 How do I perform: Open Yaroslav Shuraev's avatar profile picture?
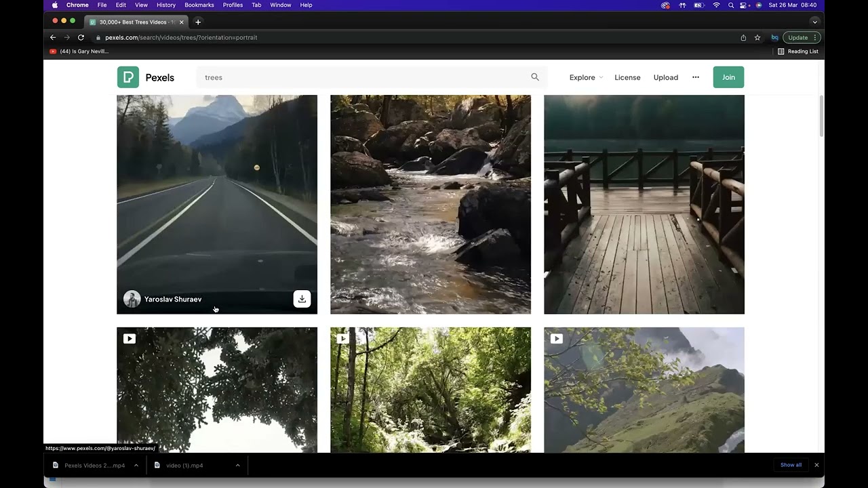132,299
